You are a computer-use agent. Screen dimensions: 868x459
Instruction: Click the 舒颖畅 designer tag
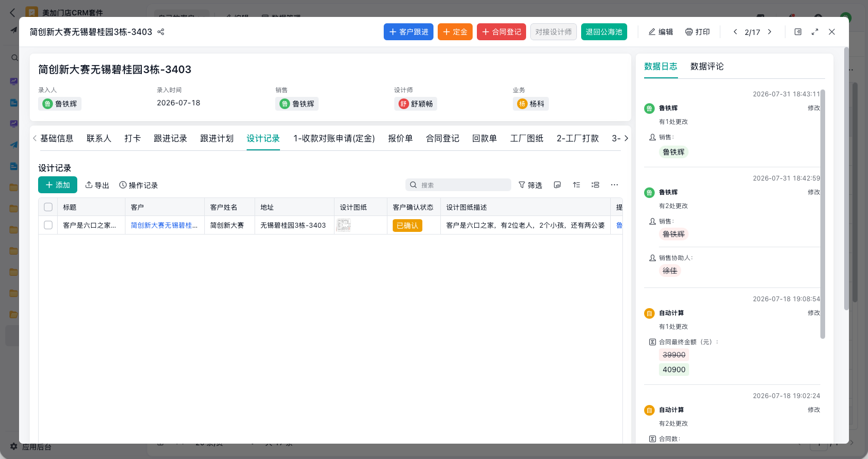(415, 104)
